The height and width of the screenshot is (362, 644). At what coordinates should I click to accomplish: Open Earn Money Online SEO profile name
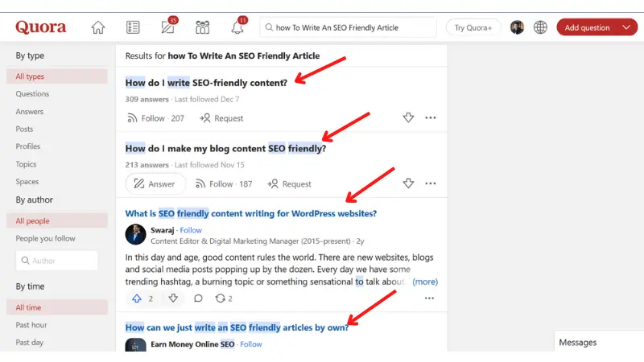click(192, 344)
